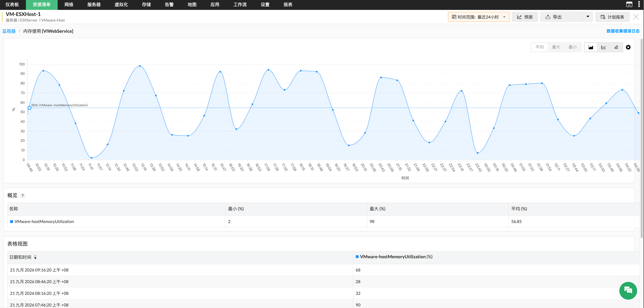Open the 存储 menu
644x308 pixels.
point(146,5)
